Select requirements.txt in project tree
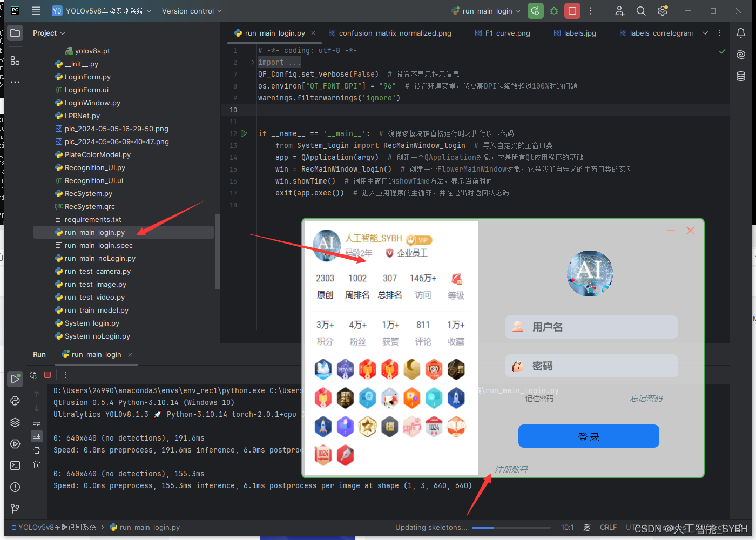 tap(93, 220)
